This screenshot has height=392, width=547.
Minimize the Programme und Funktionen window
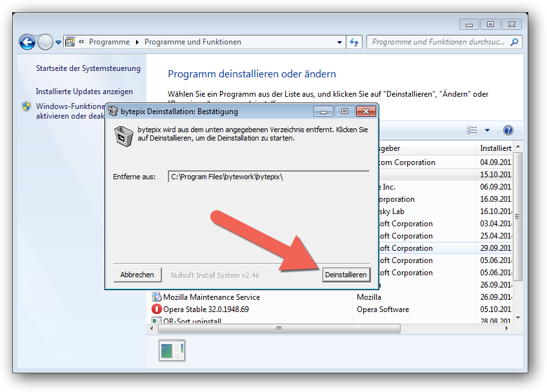469,24
